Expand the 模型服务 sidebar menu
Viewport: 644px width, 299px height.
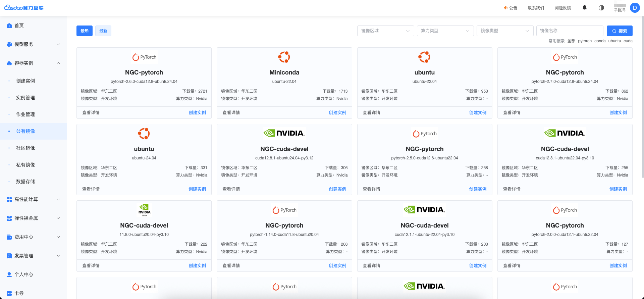point(34,44)
